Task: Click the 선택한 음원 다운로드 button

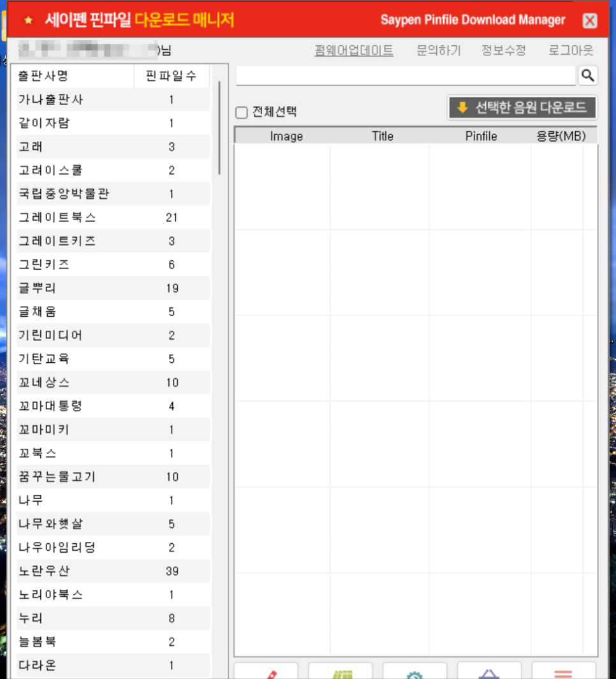Action: click(x=522, y=107)
